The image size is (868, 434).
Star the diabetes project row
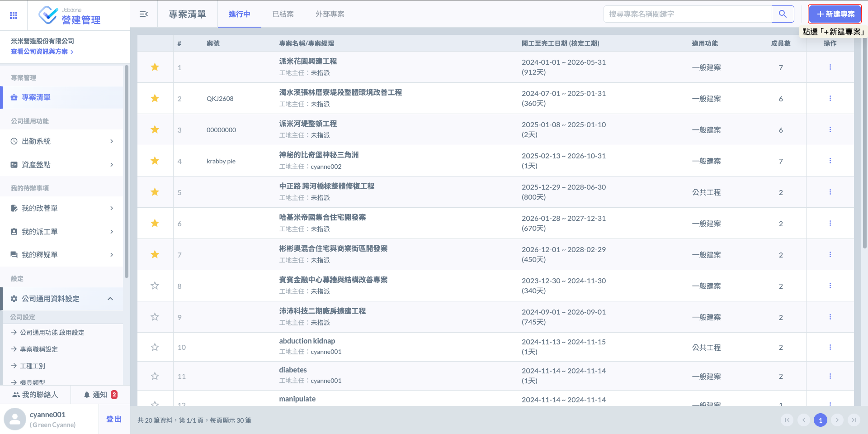click(x=155, y=376)
